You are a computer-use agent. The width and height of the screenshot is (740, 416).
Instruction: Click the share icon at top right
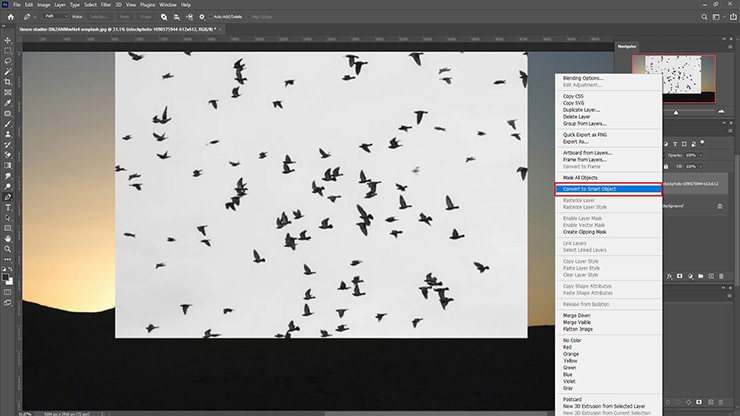pos(733,17)
